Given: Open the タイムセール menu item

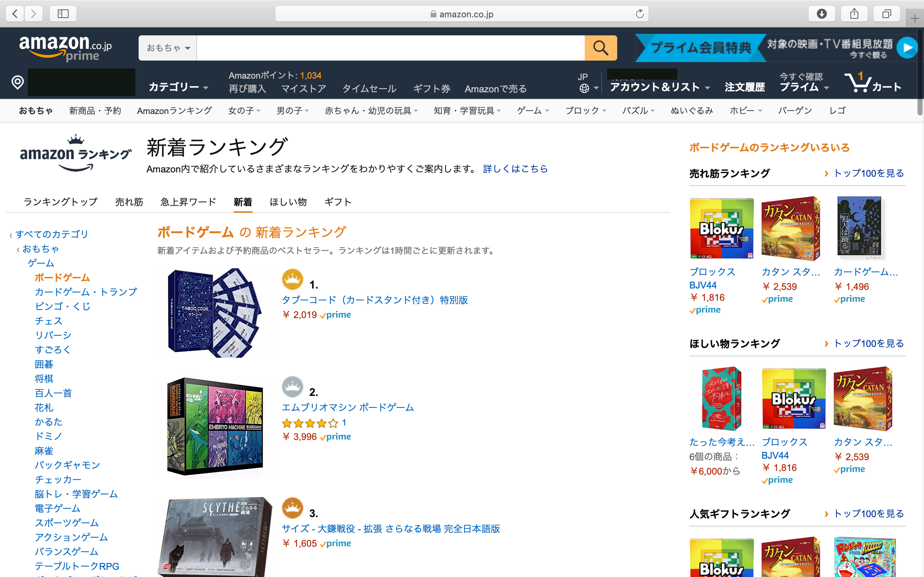Looking at the screenshot, I should tap(369, 89).
